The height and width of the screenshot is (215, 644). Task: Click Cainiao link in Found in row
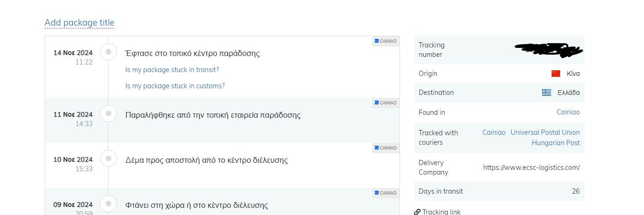[568, 112]
